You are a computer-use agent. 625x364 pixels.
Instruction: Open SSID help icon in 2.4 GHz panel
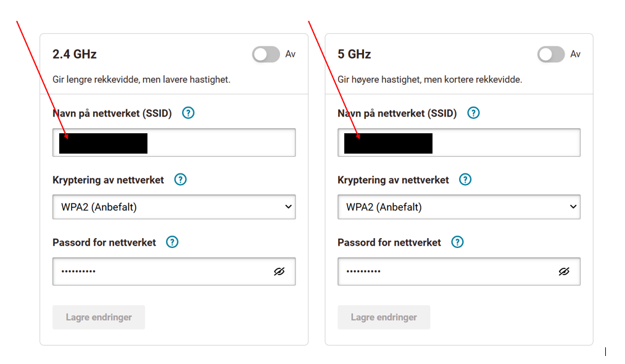coord(188,114)
